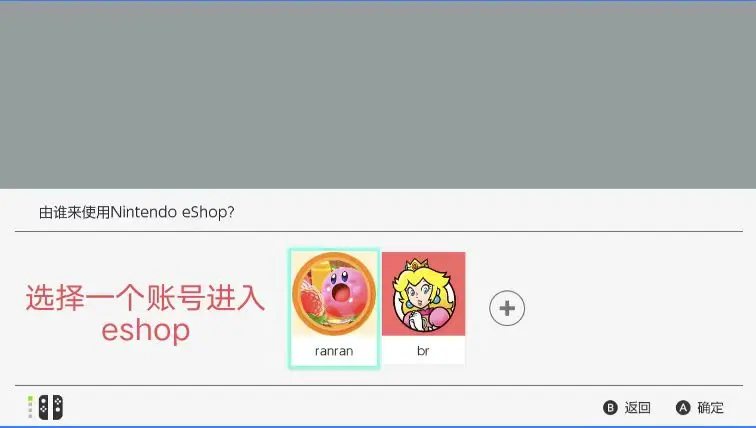Click the left Joy-Con controller icon
The height and width of the screenshot is (428, 756).
43,407
